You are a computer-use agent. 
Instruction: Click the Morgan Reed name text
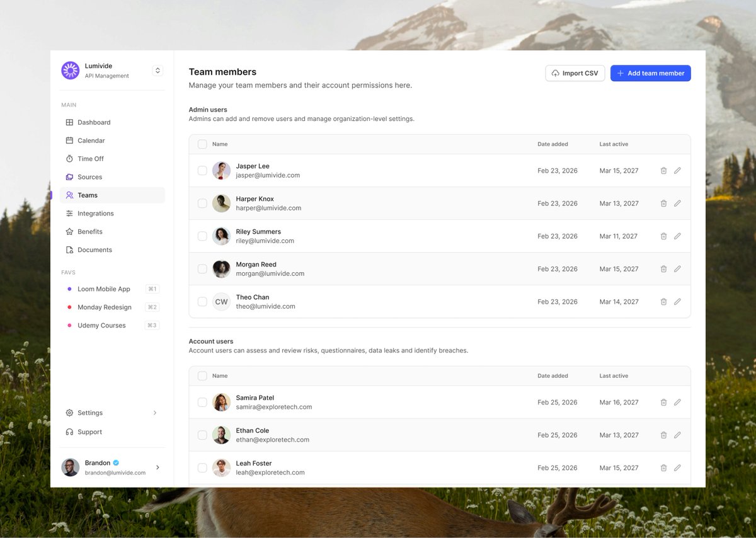pos(256,265)
